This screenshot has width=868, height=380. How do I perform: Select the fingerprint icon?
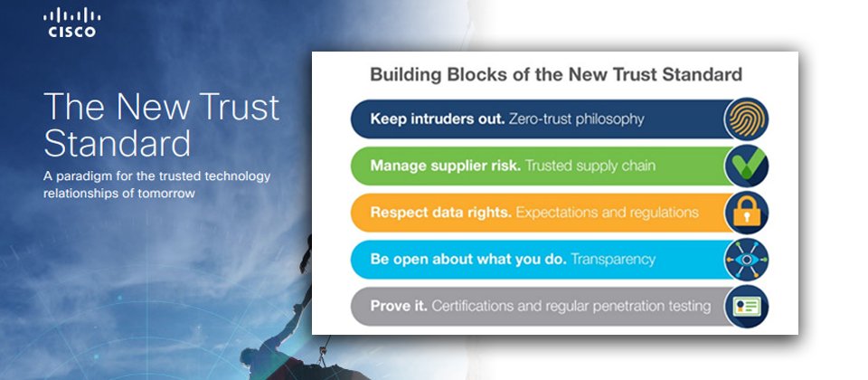pos(746,119)
